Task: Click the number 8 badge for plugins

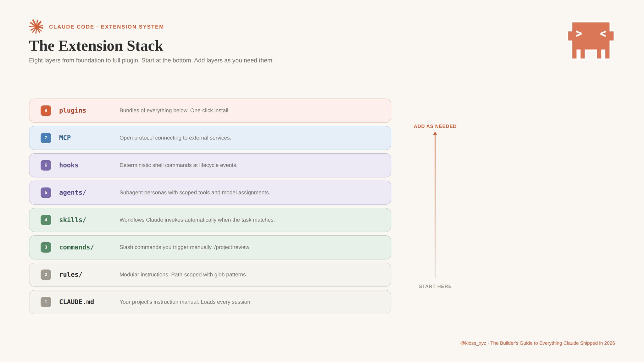Action: 46,111
